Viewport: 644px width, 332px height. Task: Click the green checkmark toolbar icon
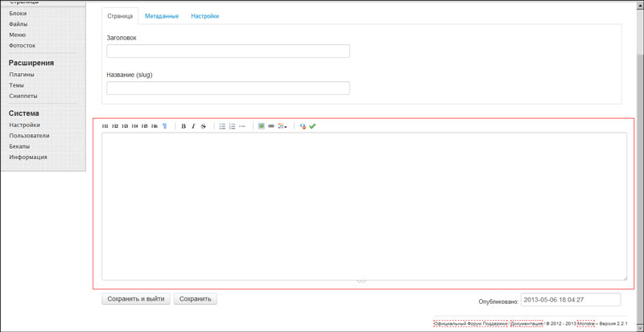312,126
